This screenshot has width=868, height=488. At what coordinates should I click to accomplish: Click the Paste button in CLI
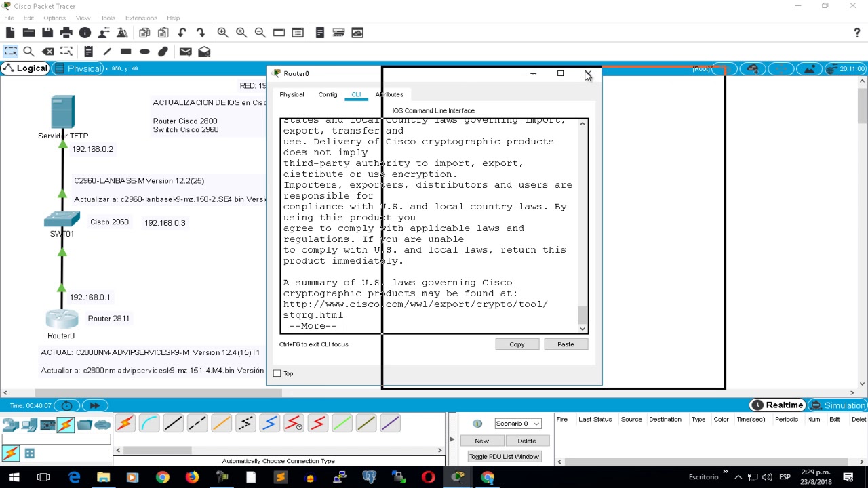(x=566, y=344)
